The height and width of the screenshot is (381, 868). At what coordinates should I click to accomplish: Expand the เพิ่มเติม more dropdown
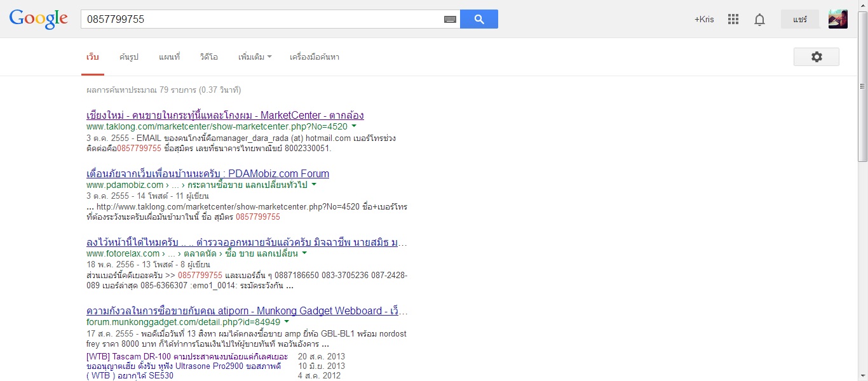pos(255,57)
